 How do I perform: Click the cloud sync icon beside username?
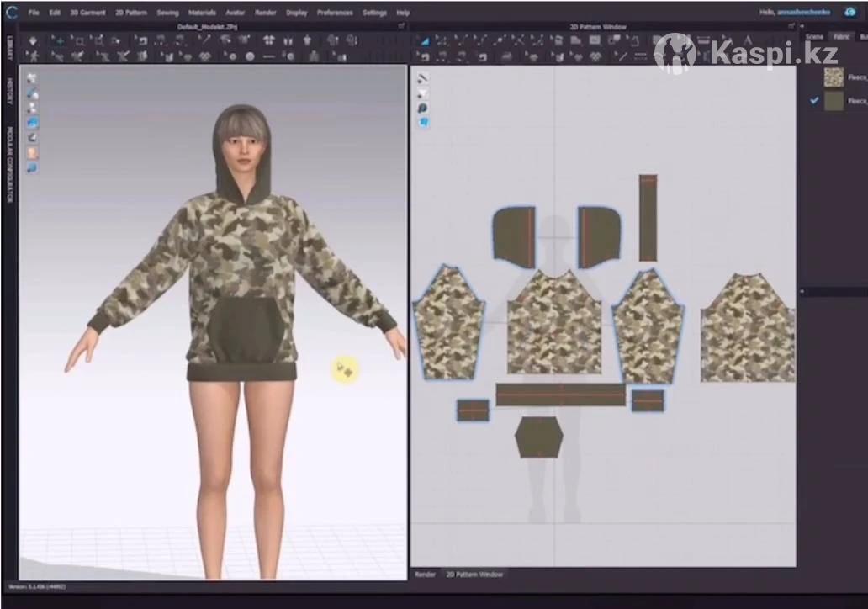click(849, 13)
